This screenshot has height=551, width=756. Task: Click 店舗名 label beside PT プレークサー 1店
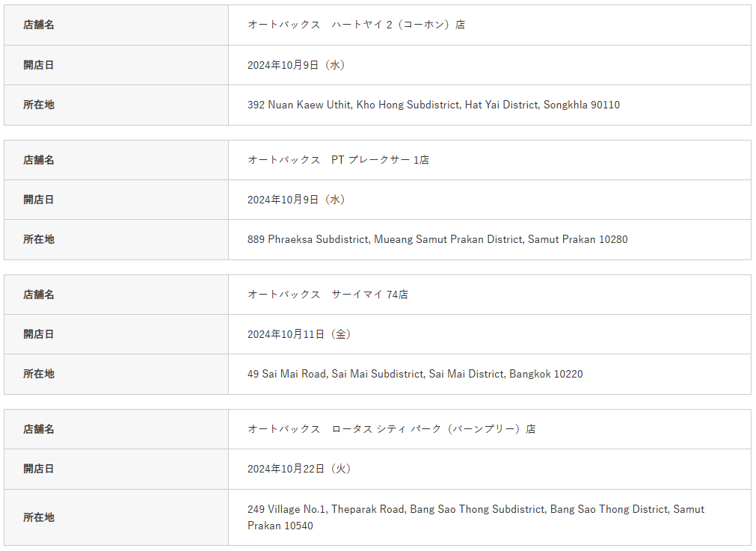pos(39,160)
